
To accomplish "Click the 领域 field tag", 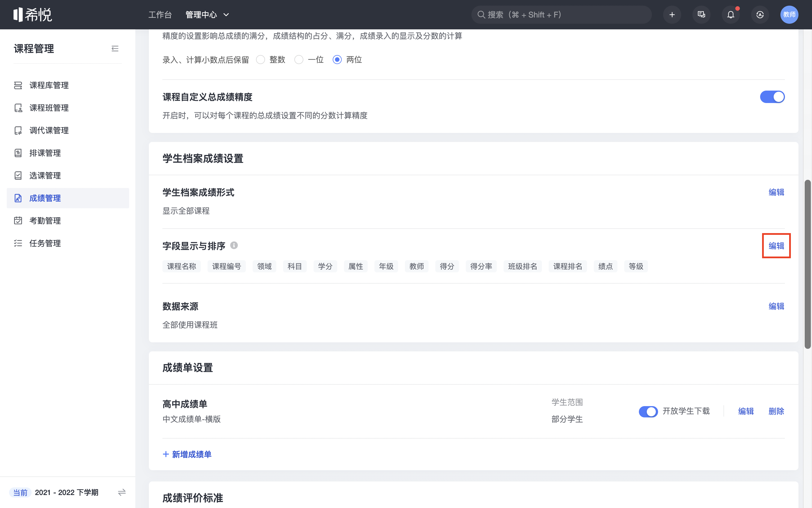I will [264, 266].
